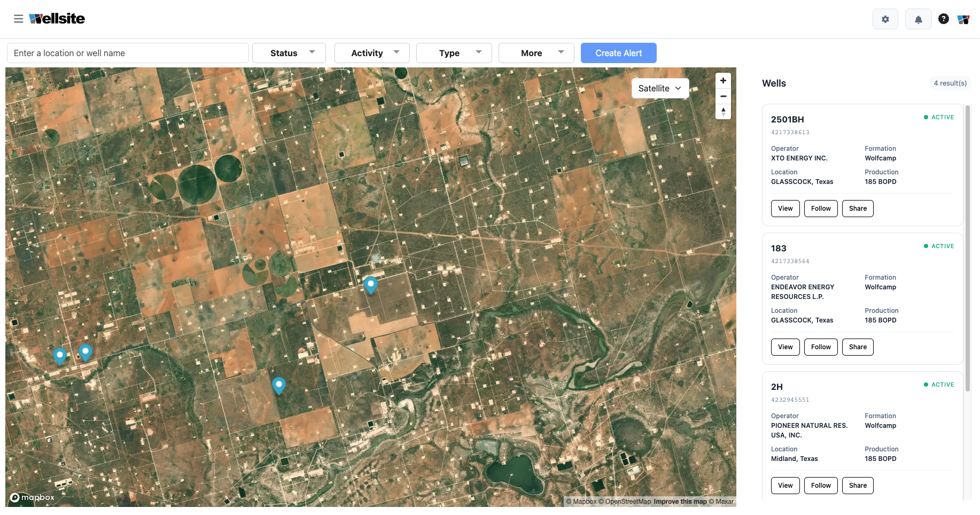Screen dimensions: 980x515
Task: Click Midland, Texas location
Action: tap(795, 459)
